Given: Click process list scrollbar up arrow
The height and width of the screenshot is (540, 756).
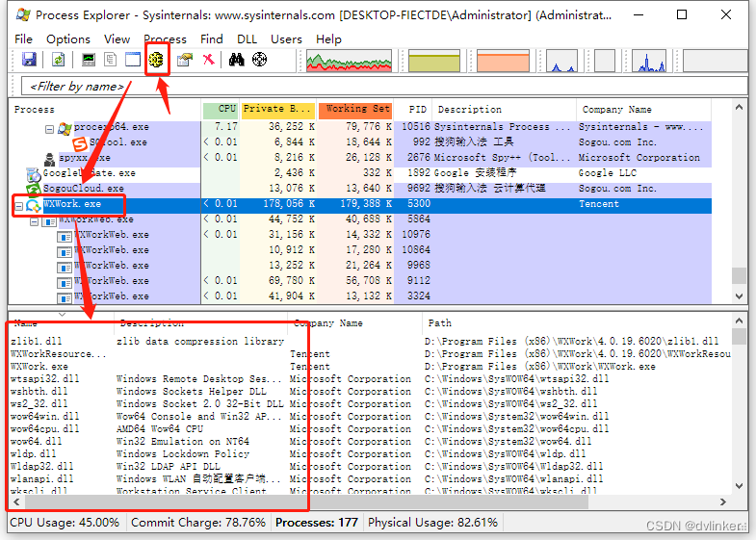Looking at the screenshot, I should coord(739,107).
